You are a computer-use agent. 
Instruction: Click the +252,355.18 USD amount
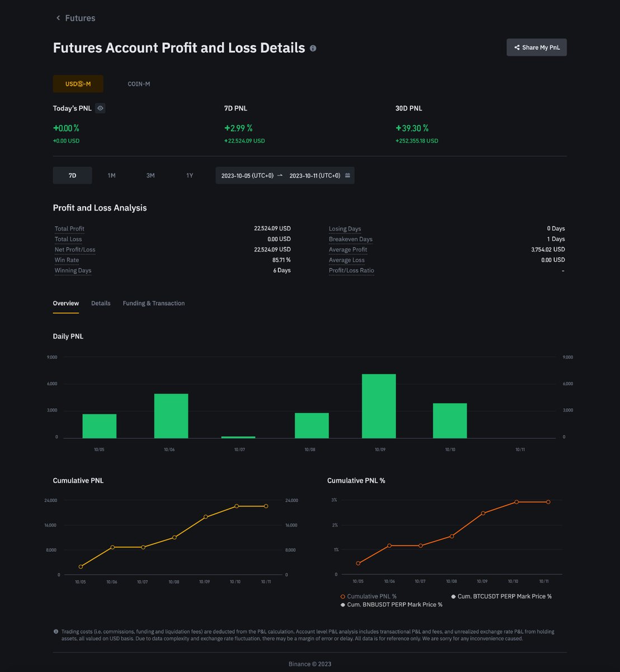tap(417, 141)
